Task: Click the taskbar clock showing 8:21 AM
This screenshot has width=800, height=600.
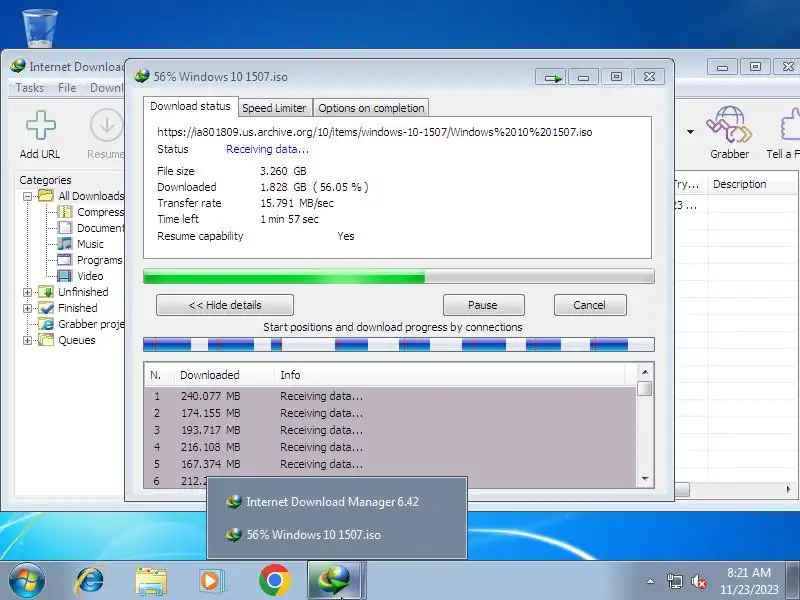Action: 748,581
